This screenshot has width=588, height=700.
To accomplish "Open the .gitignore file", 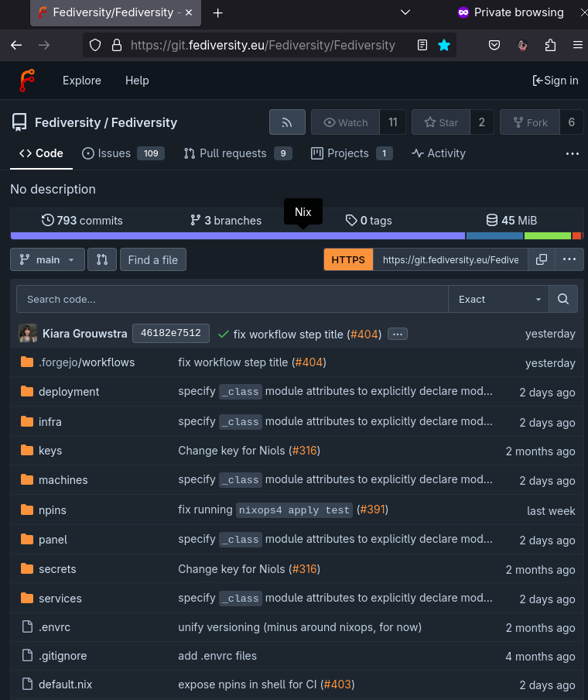I will (63, 656).
